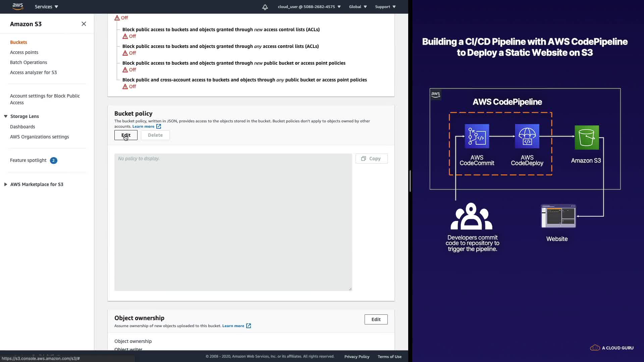Open the Services dropdown menu
This screenshot has width=644, height=362.
coord(46,7)
